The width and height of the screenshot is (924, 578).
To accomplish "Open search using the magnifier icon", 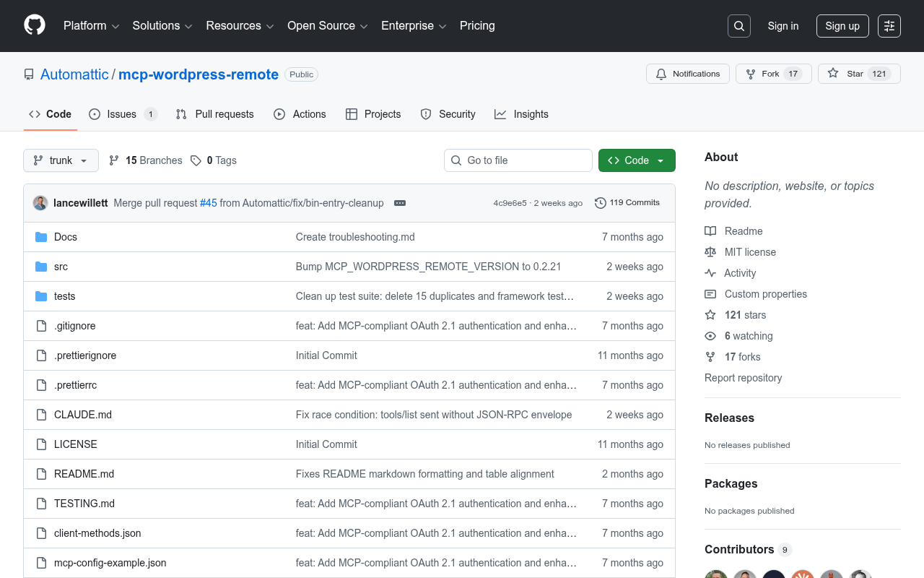I will point(738,25).
